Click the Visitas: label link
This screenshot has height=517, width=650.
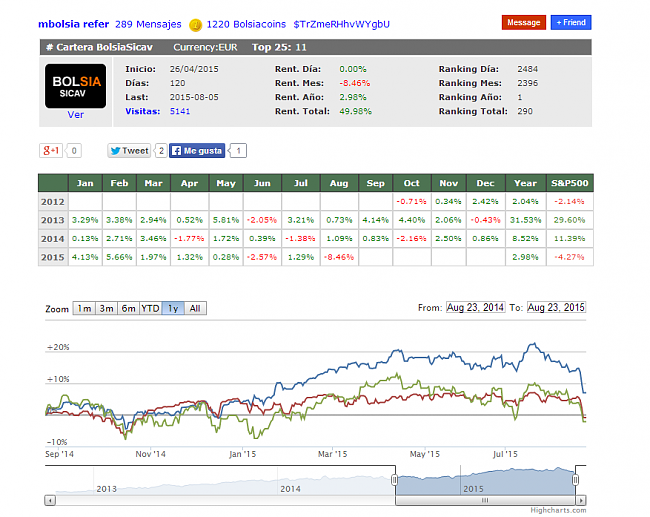tap(143, 111)
